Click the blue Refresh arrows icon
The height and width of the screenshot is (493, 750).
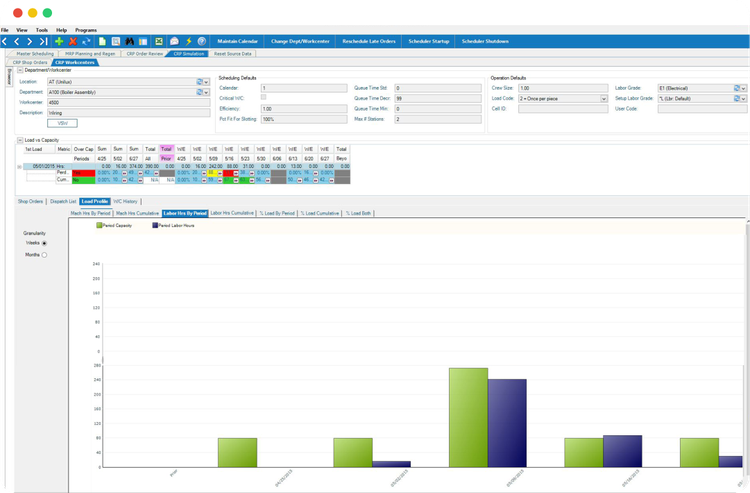(x=87, y=41)
